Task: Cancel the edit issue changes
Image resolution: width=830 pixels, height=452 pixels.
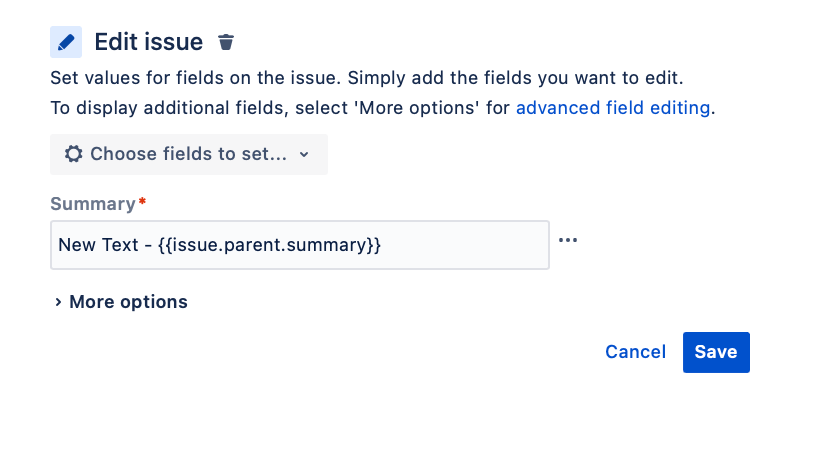Action: 635,352
